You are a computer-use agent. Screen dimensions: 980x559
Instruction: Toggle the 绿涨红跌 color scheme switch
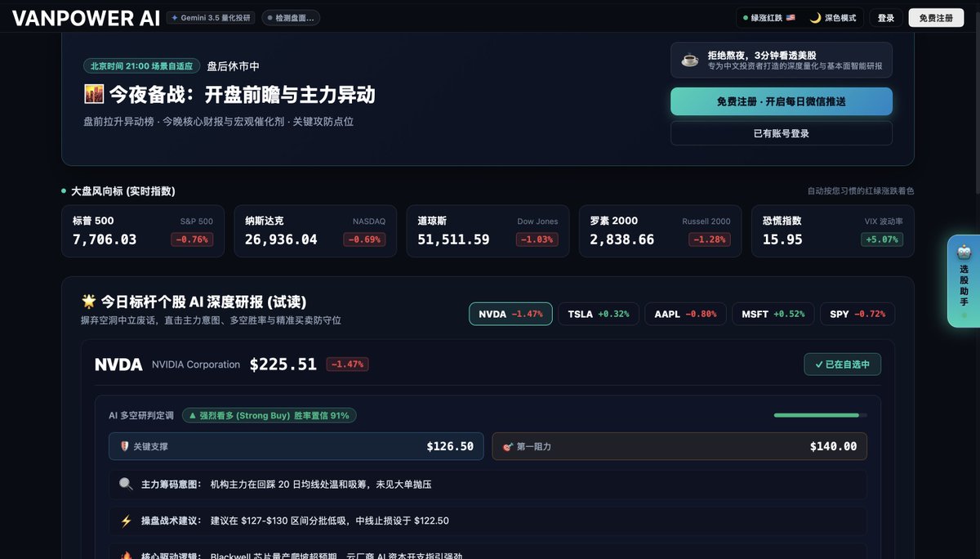[768, 18]
